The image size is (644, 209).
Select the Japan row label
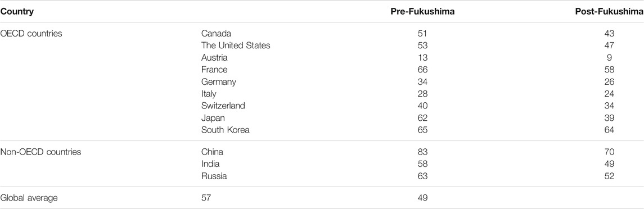pos(213,118)
